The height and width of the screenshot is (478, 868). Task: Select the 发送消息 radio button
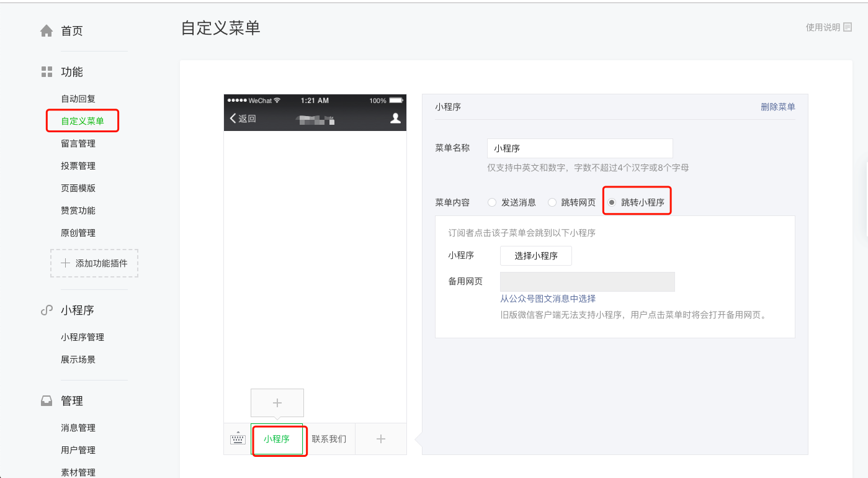(x=492, y=202)
